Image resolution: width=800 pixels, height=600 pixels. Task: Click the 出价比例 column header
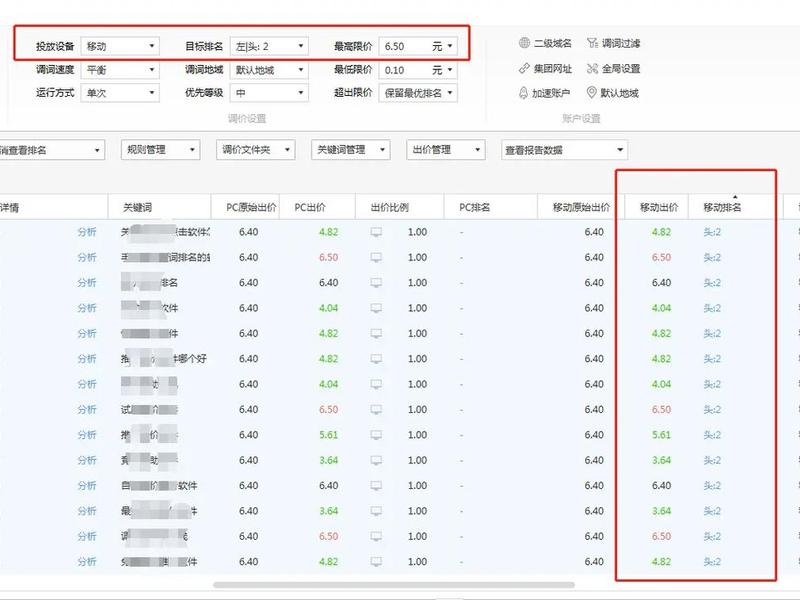pos(399,207)
